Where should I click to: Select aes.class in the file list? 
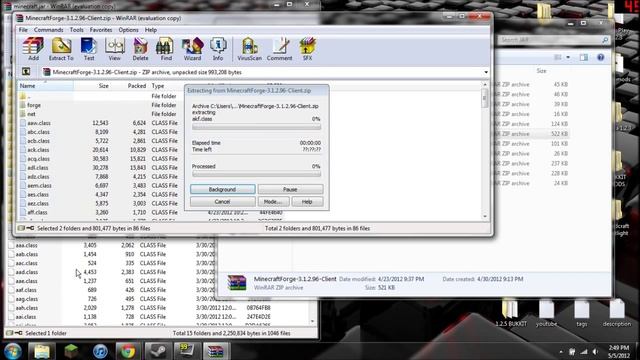coord(101,194)
